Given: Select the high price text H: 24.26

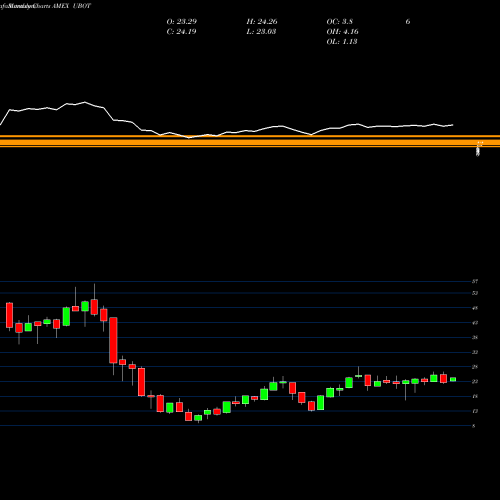Looking at the screenshot, I should [262, 22].
